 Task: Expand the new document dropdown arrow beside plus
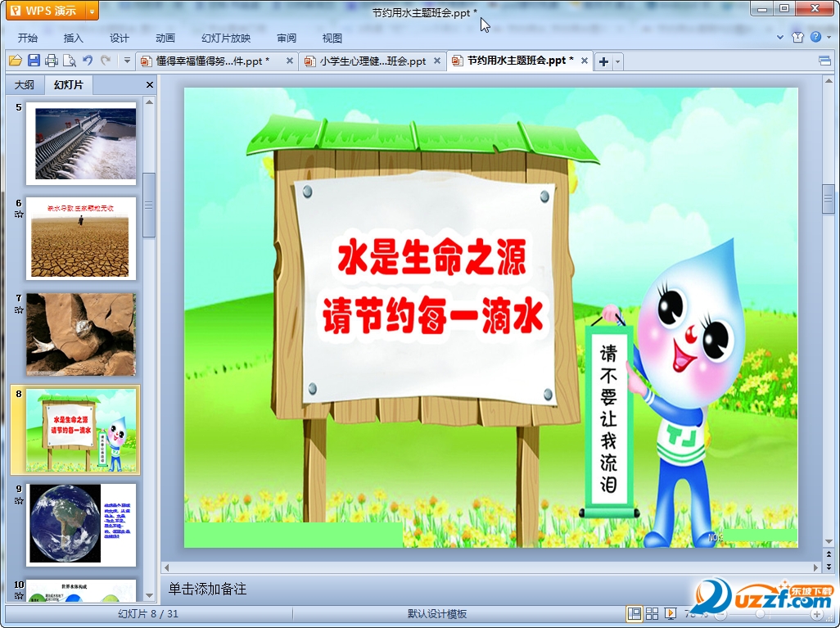pyautogui.click(x=617, y=61)
